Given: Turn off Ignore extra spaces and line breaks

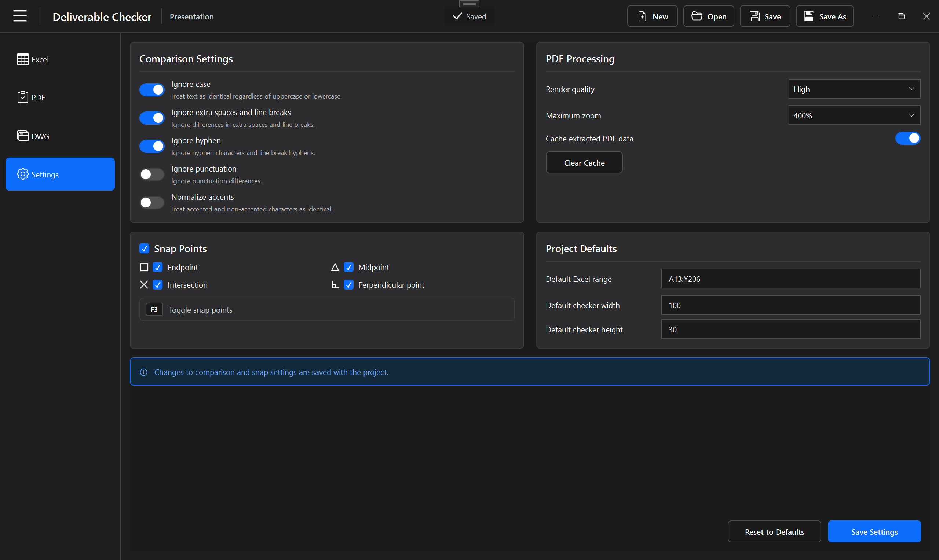Looking at the screenshot, I should click(x=152, y=118).
